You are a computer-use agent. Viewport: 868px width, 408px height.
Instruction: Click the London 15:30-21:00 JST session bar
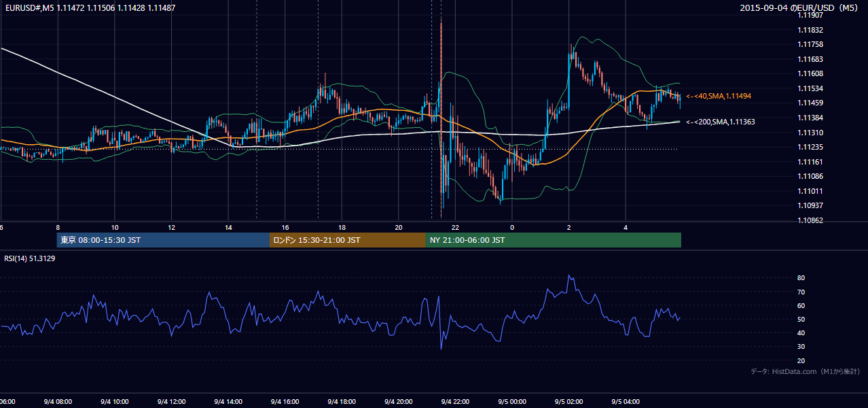[348, 240]
